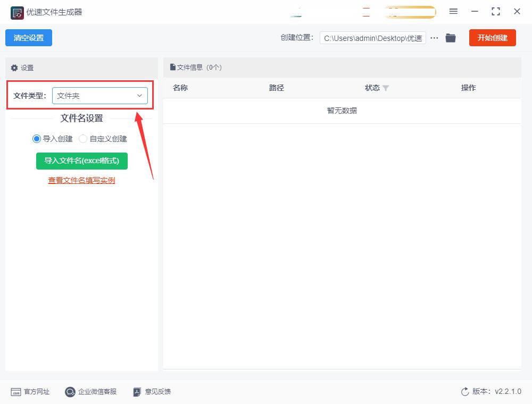Minimize the application window

pos(475,12)
